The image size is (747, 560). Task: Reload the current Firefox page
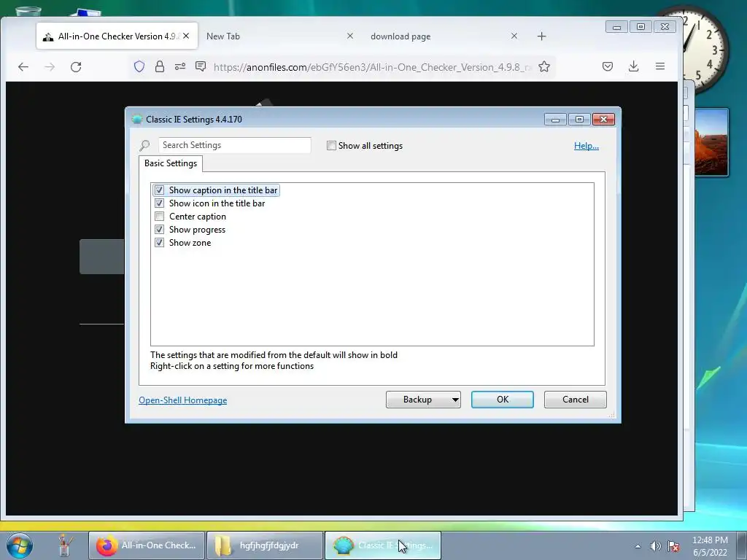pyautogui.click(x=76, y=66)
